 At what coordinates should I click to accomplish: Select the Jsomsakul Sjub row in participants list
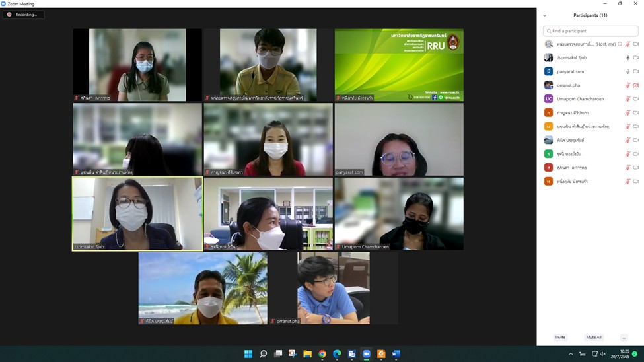pos(590,58)
